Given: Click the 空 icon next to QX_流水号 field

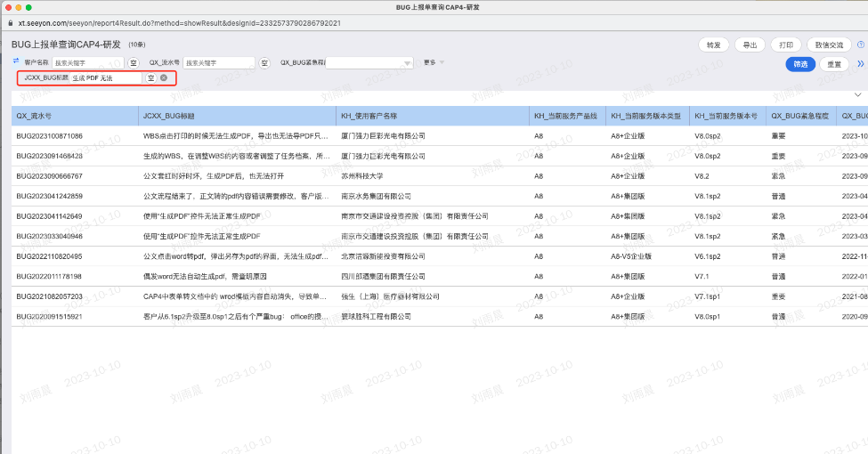Looking at the screenshot, I should click(x=264, y=62).
